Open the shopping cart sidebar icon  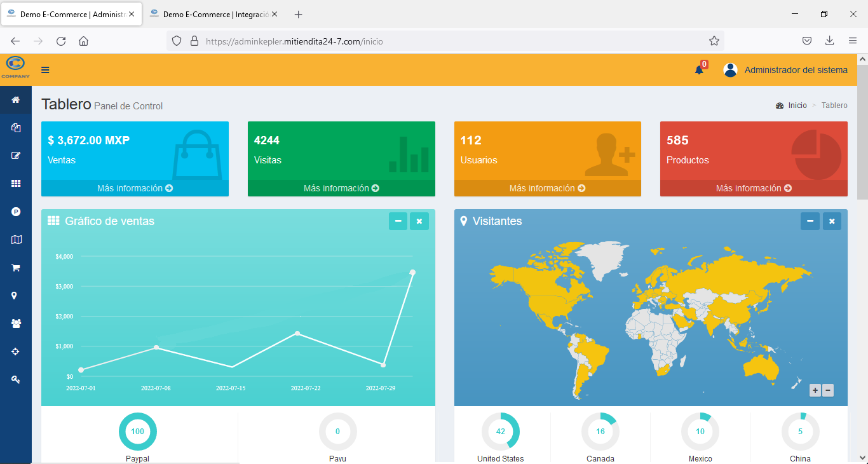[x=16, y=268]
